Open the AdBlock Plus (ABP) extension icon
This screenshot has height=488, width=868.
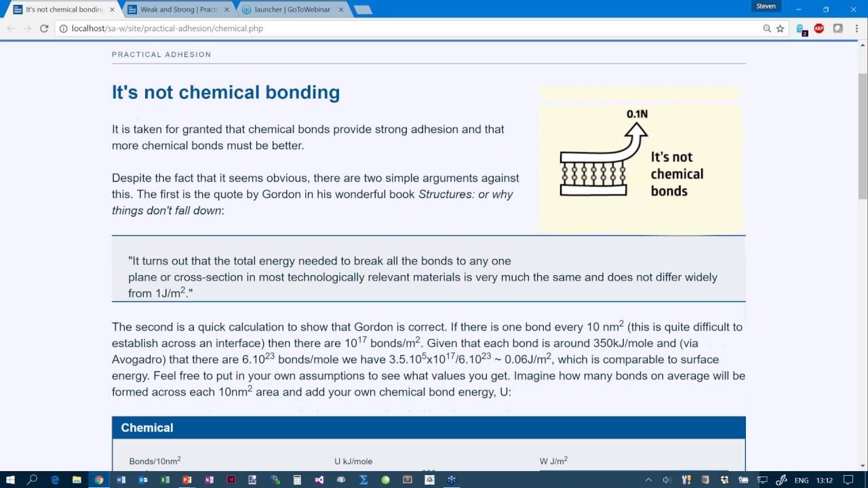(x=819, y=28)
